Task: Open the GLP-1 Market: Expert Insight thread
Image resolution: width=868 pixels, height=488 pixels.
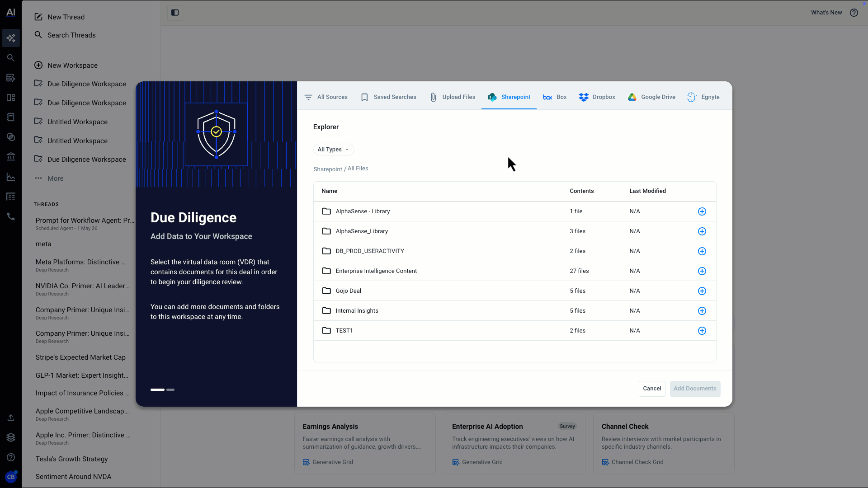Action: [x=82, y=375]
